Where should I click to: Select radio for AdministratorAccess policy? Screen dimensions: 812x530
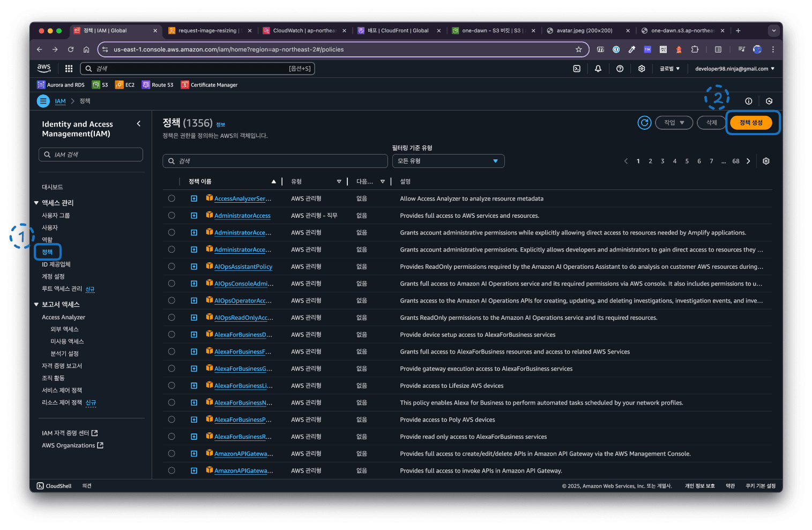pos(172,216)
